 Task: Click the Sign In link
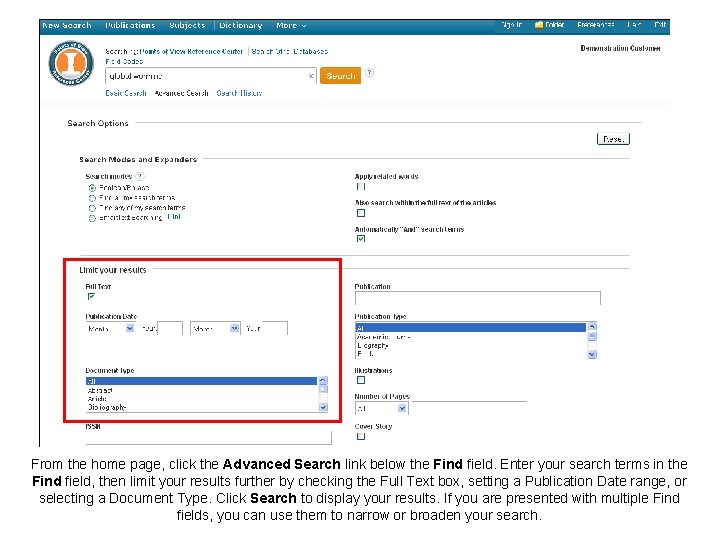click(x=512, y=25)
